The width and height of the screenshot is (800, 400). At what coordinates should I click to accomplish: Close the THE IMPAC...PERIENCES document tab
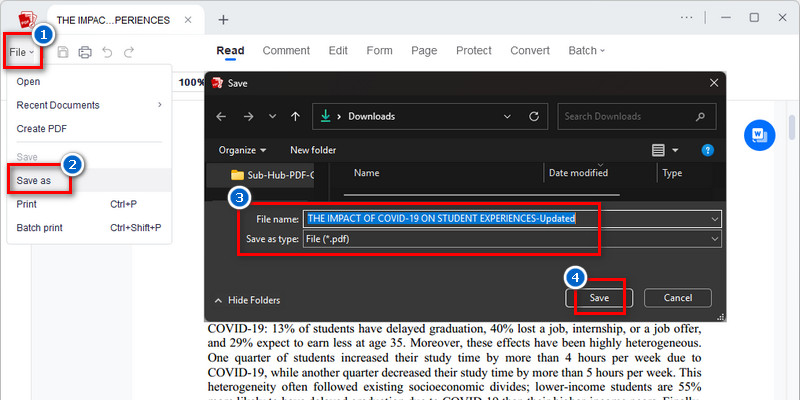pyautogui.click(x=188, y=20)
